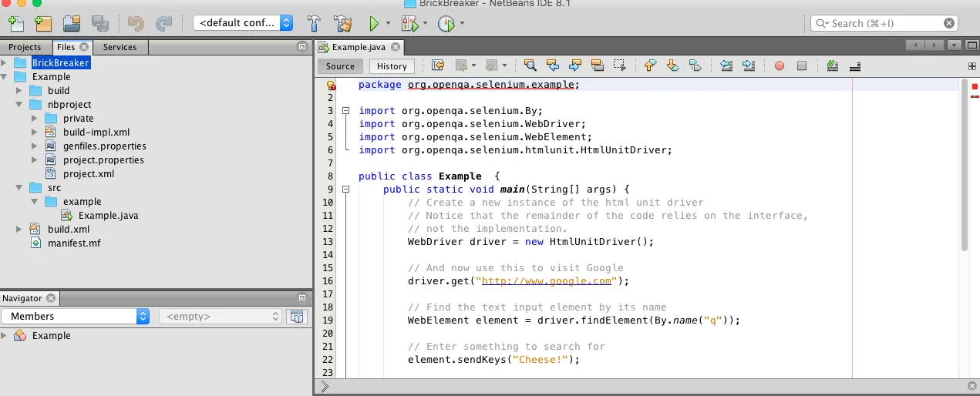Switch to the Services tab

(x=120, y=47)
